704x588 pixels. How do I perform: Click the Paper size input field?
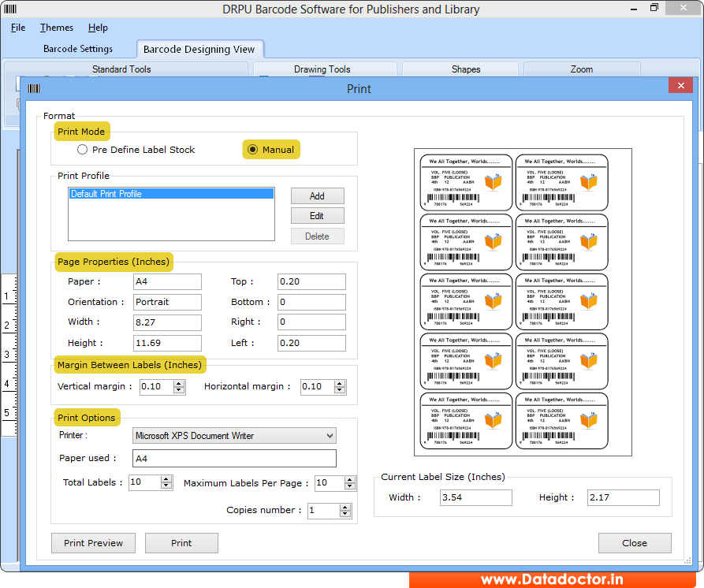[167, 282]
